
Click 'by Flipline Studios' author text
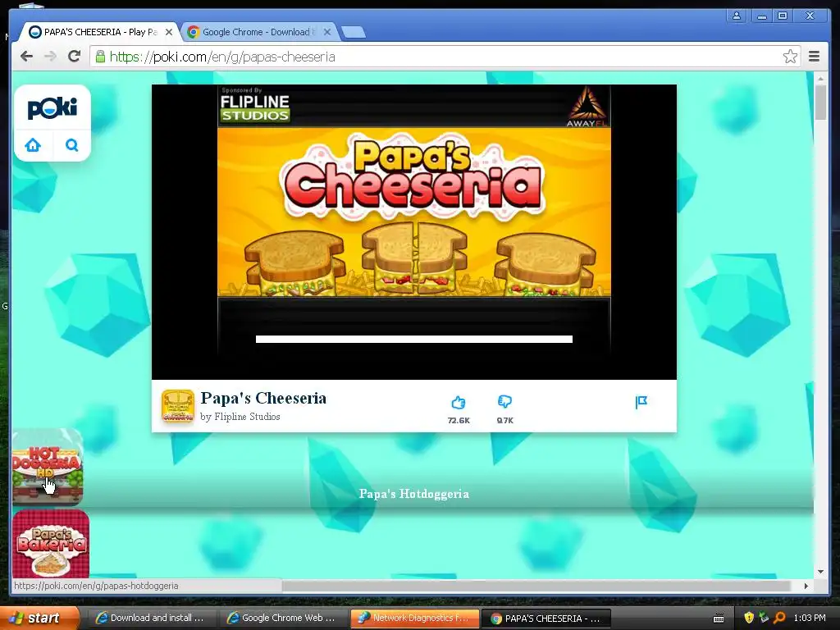point(240,416)
